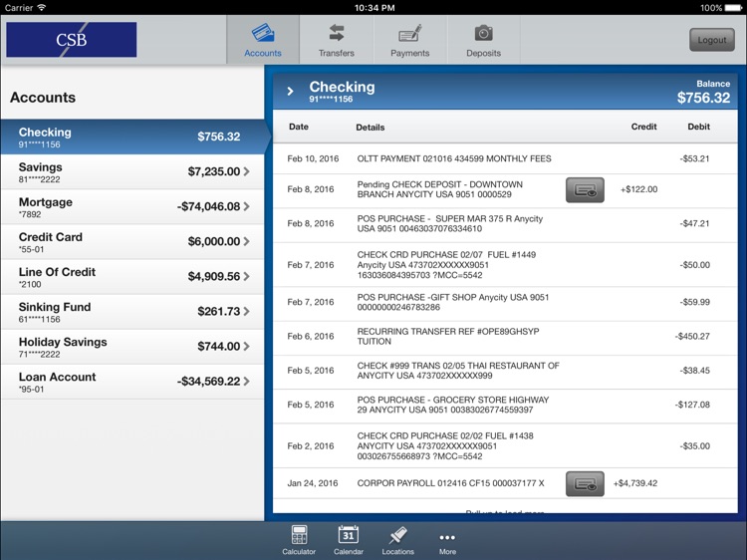Click the -$127.08 debit amount
This screenshot has width=747, height=560.
click(692, 405)
